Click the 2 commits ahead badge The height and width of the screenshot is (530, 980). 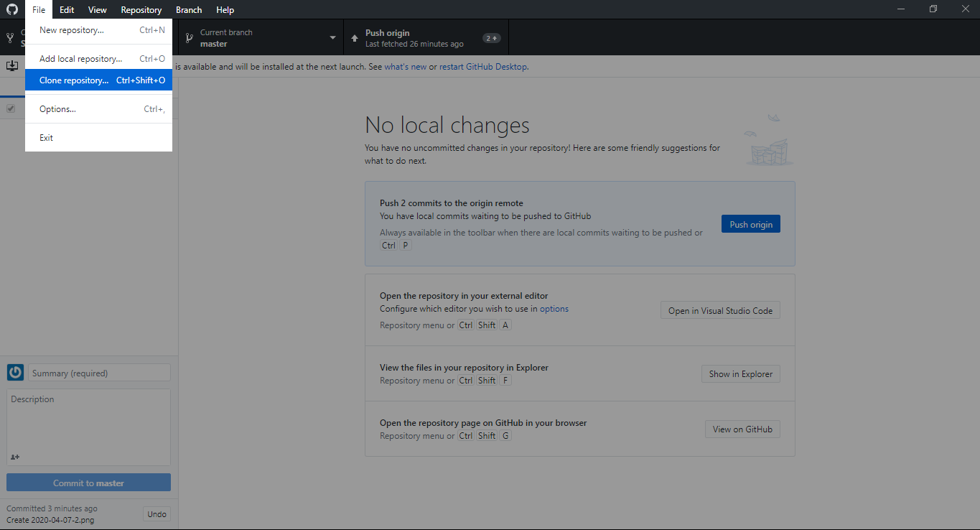(x=491, y=38)
